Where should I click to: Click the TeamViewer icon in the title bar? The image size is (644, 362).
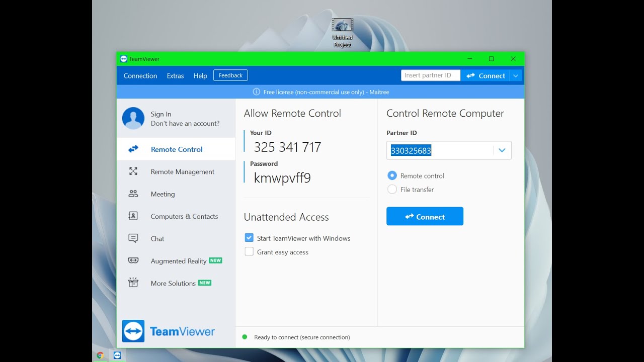tap(124, 59)
